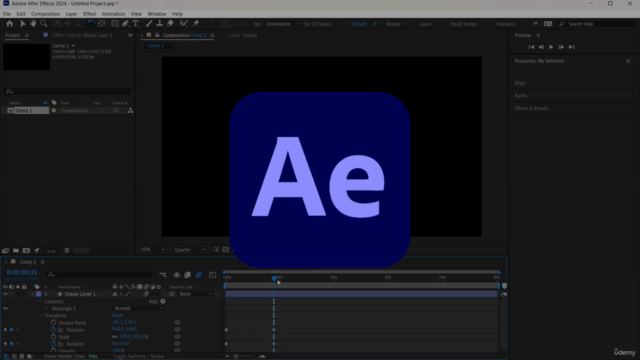Open the Animation menu

[113, 14]
